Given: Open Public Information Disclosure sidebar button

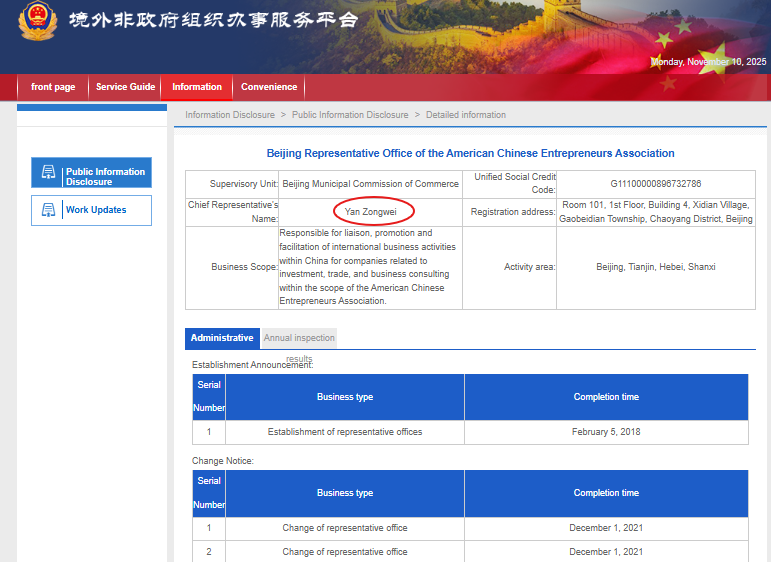Looking at the screenshot, I should 91,173.
